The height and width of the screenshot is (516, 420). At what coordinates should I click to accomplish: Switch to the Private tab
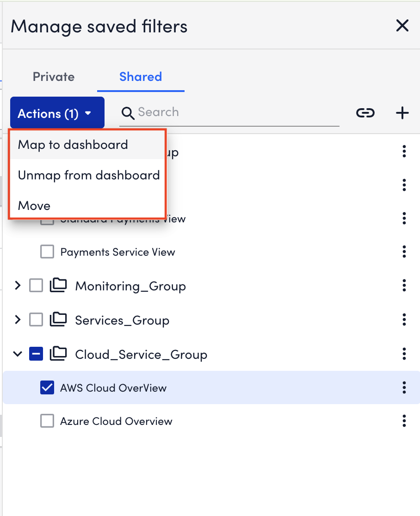click(54, 77)
